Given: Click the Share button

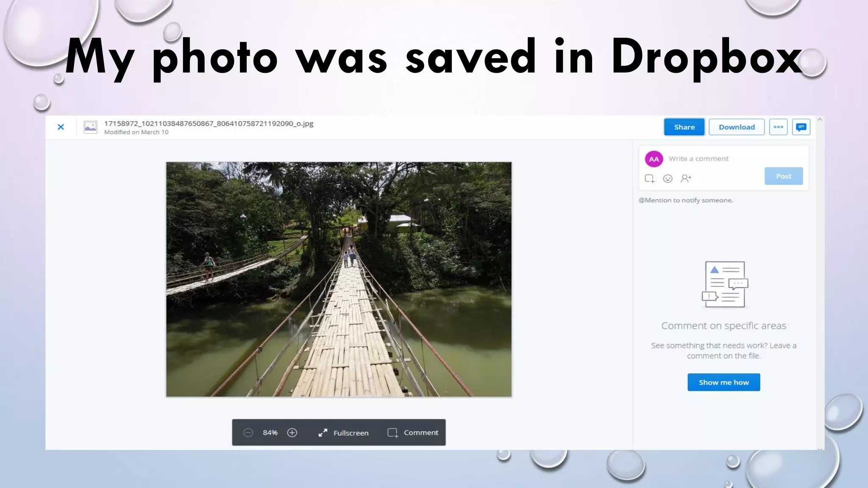Looking at the screenshot, I should [684, 127].
